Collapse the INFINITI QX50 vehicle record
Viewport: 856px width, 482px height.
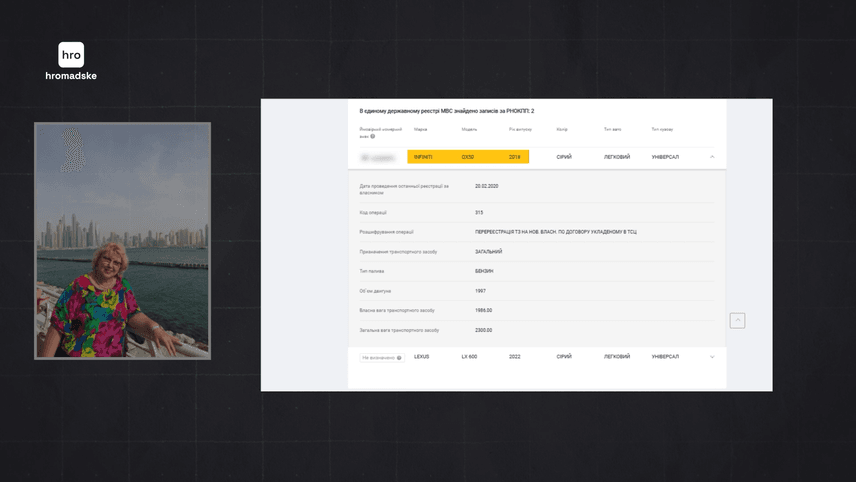coord(712,157)
